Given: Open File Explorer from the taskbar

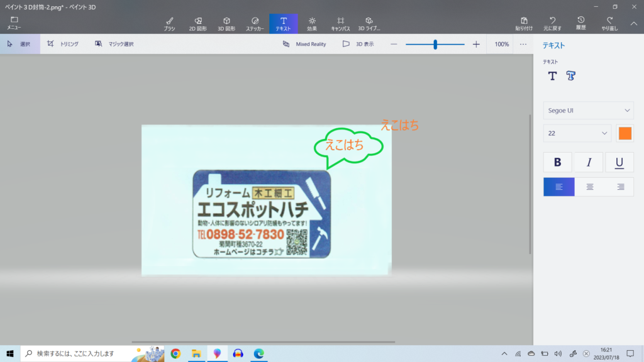Looking at the screenshot, I should (196, 353).
